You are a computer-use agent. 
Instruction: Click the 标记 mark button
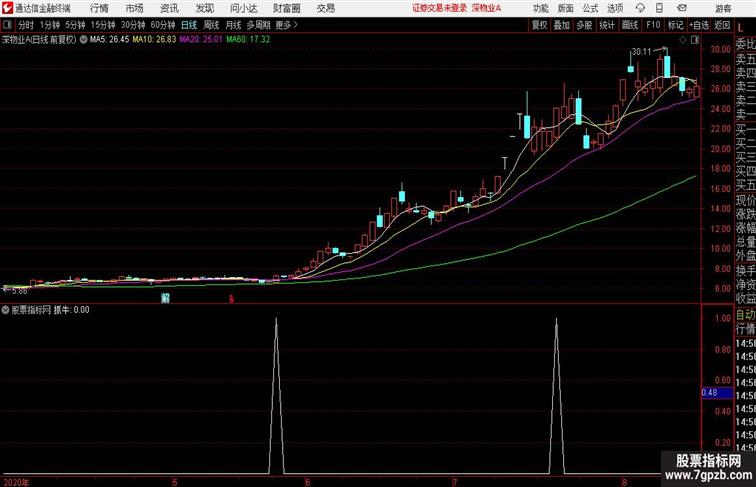[x=675, y=25]
